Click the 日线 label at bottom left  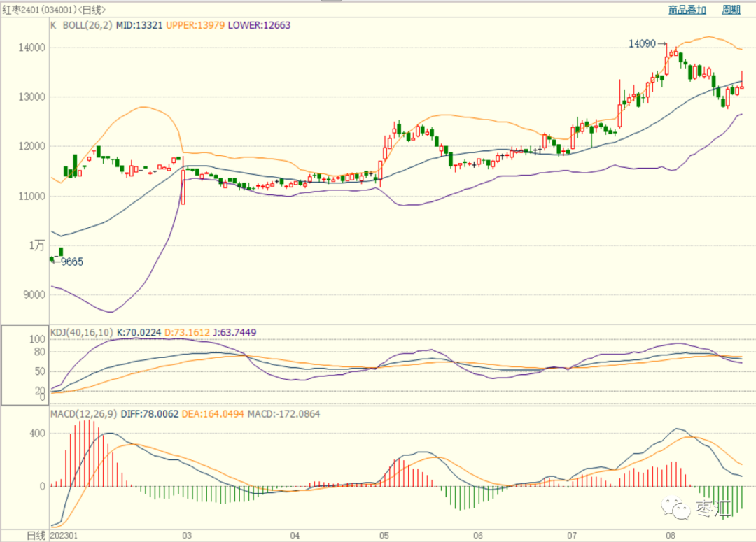[x=36, y=535]
